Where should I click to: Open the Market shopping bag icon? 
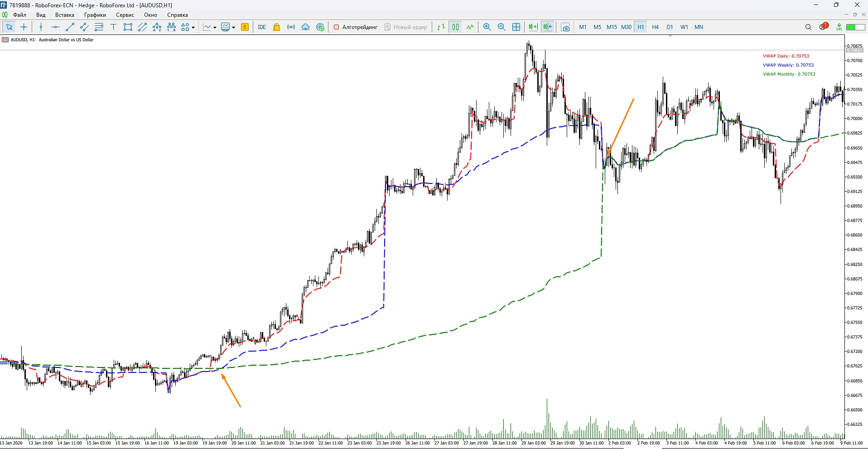click(x=277, y=27)
